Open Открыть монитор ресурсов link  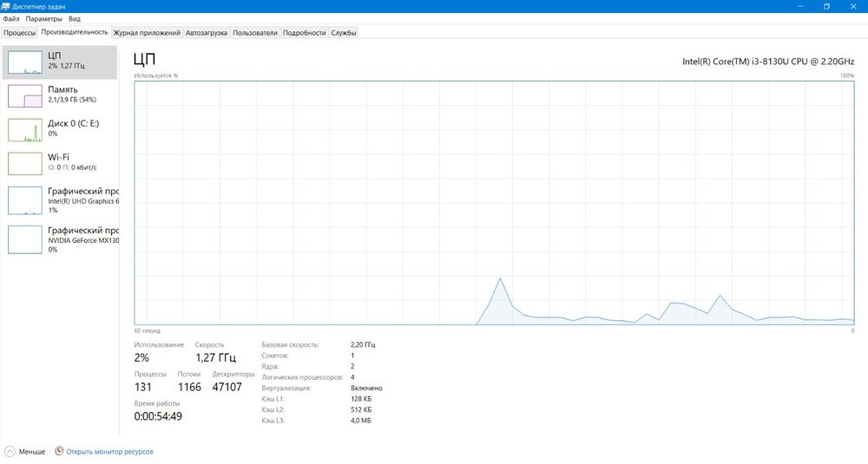(x=109, y=452)
